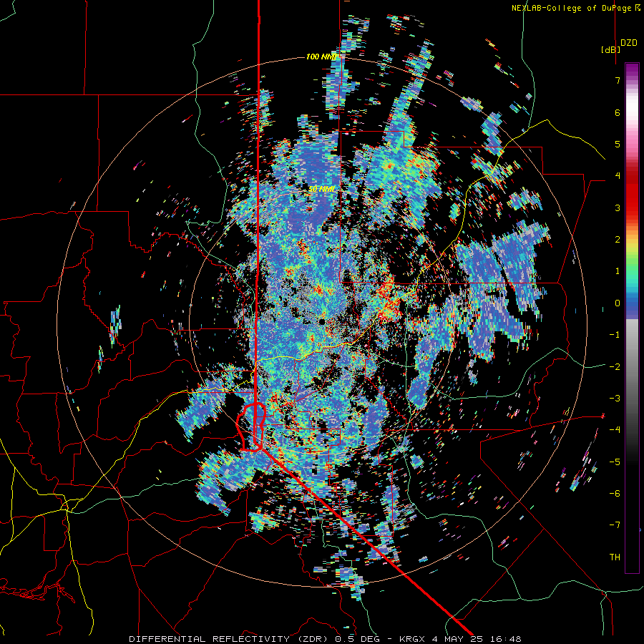
Task: Click the 4 MAY 25 16:48 timestamp
Action: tap(477, 639)
